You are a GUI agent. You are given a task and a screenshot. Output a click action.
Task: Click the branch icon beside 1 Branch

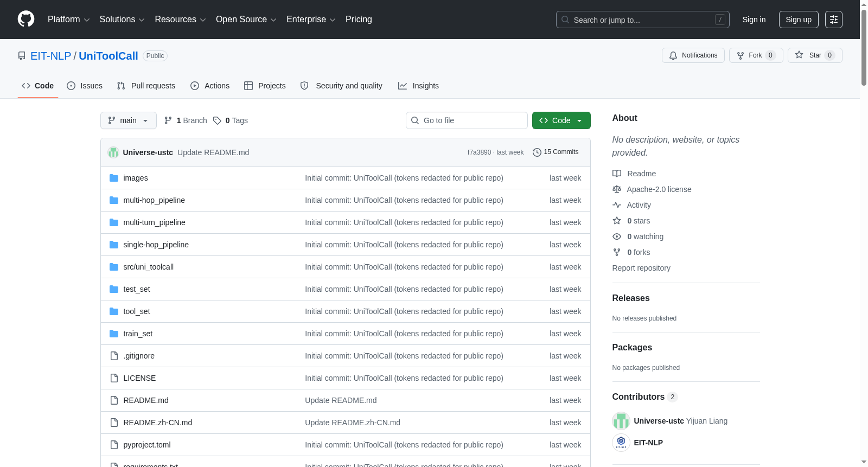coord(168,120)
